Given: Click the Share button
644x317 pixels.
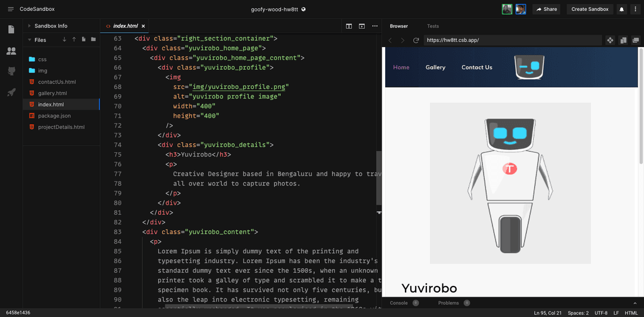Looking at the screenshot, I should coord(546,9).
